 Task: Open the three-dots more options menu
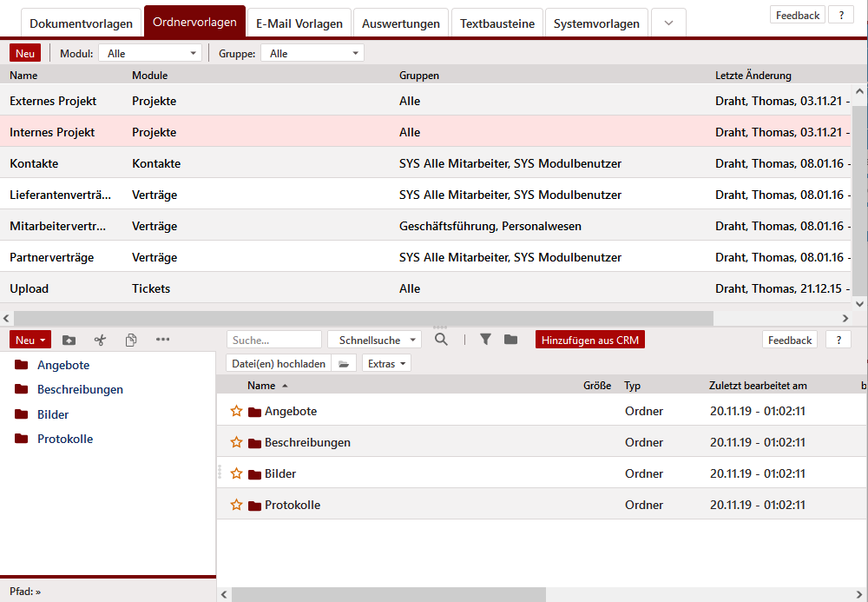click(162, 340)
